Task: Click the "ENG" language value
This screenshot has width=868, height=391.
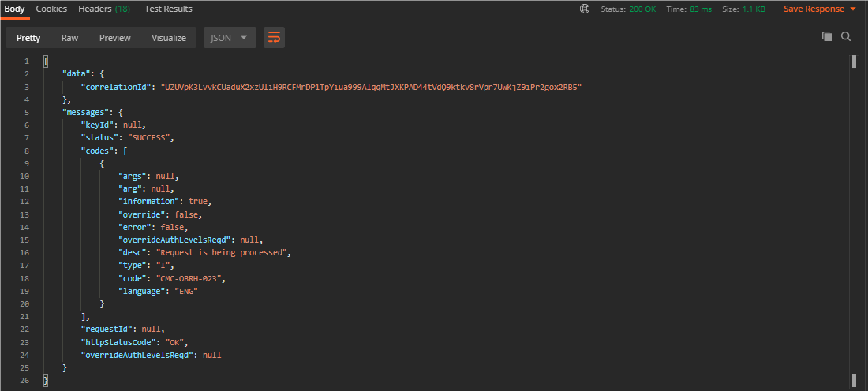Action: (x=186, y=290)
